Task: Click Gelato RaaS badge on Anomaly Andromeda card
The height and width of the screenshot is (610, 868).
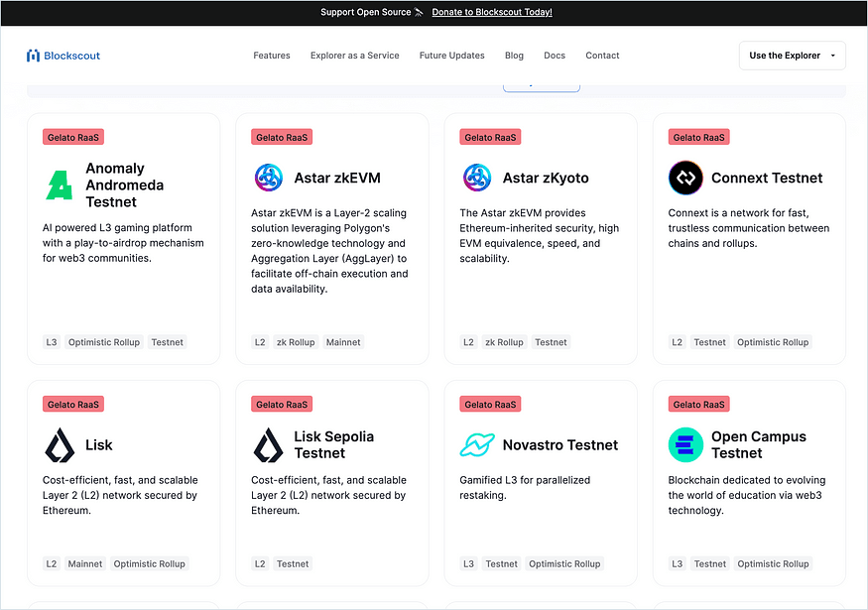Action: point(73,137)
